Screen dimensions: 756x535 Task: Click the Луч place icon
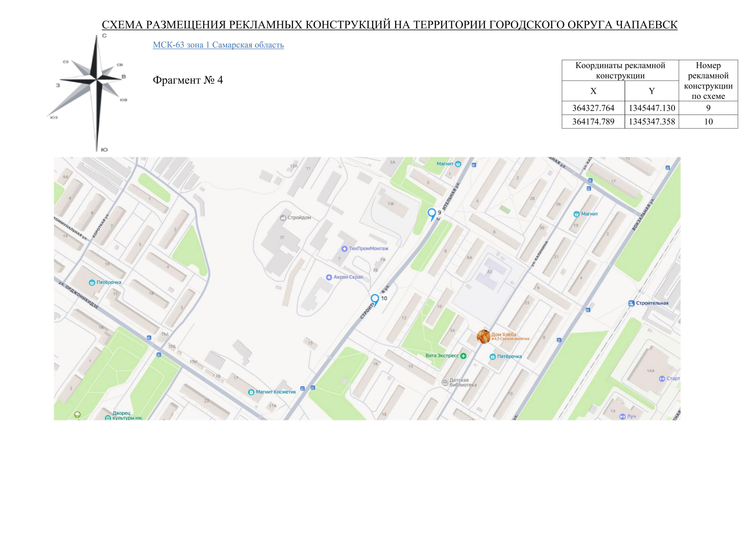pyautogui.click(x=622, y=416)
